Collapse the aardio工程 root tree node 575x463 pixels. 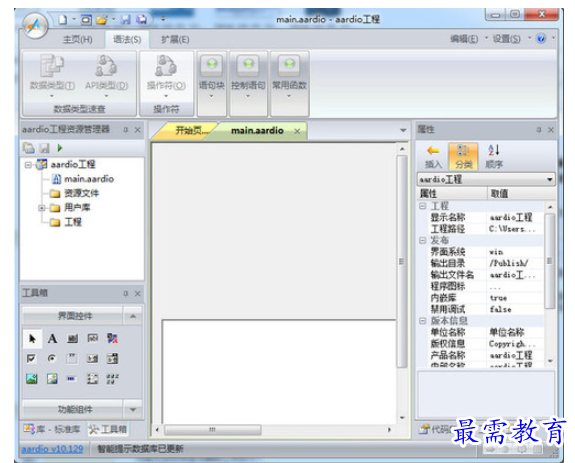[28, 165]
